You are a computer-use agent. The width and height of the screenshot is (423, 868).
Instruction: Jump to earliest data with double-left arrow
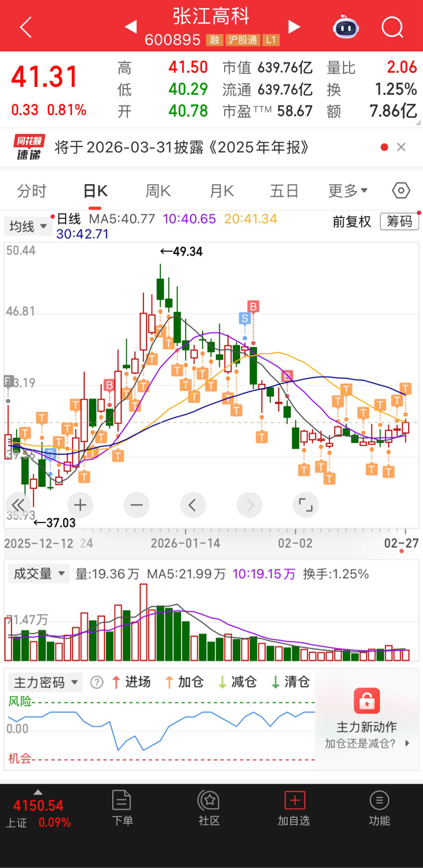[x=18, y=505]
